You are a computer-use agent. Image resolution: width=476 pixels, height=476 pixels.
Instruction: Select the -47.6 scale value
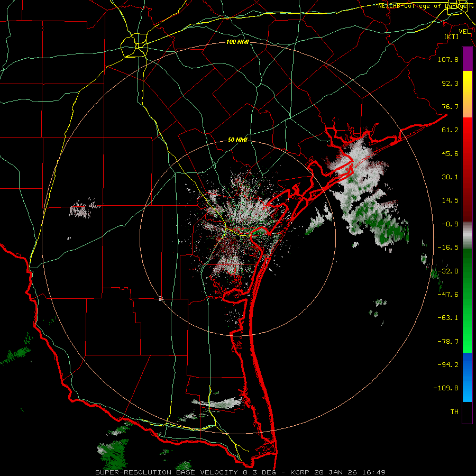click(x=448, y=295)
